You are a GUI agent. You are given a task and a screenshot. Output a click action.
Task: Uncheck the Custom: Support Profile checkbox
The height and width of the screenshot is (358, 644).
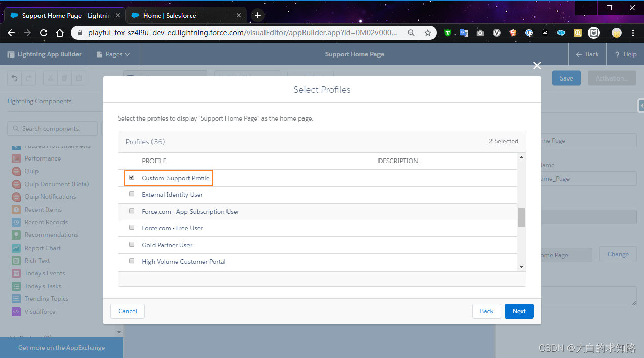pos(132,178)
